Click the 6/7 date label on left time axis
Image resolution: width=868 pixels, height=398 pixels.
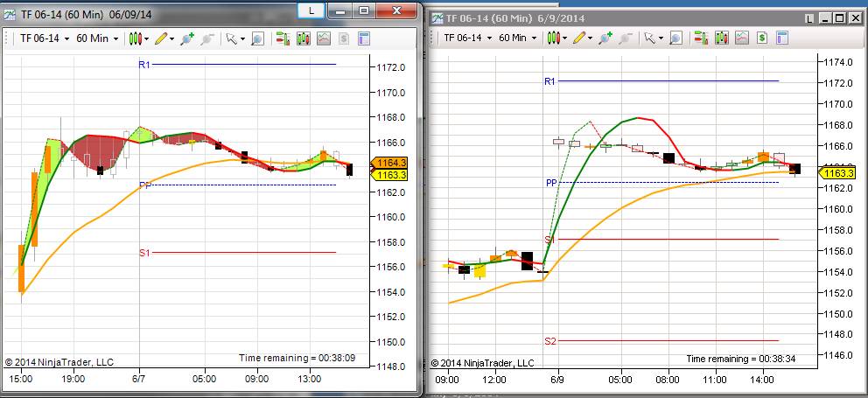coord(139,380)
